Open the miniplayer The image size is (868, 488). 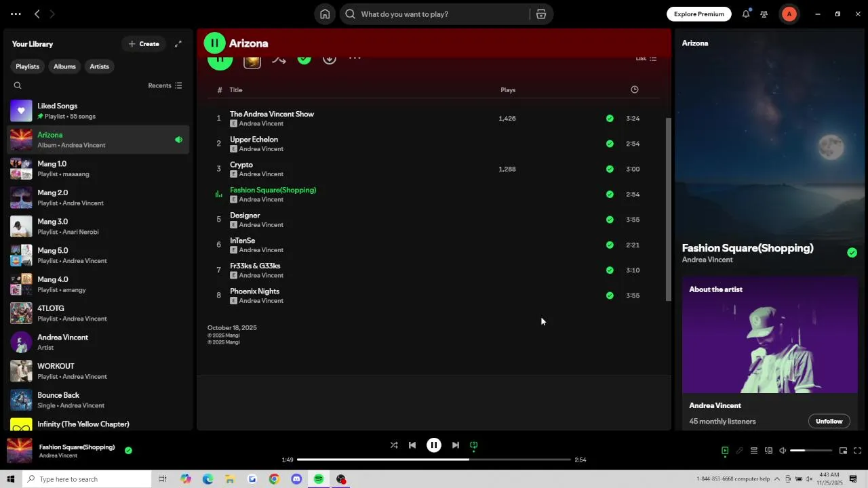click(x=843, y=451)
